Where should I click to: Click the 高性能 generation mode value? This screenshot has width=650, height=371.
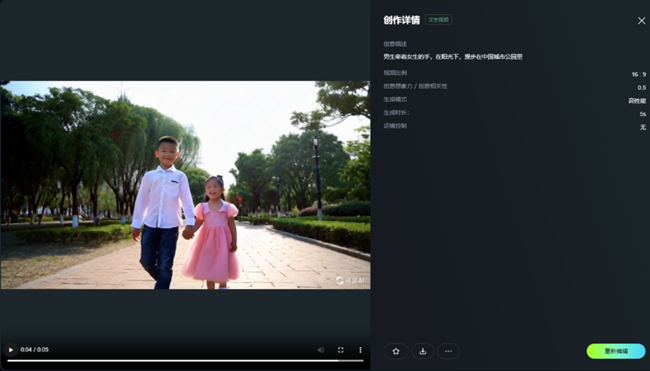point(637,101)
